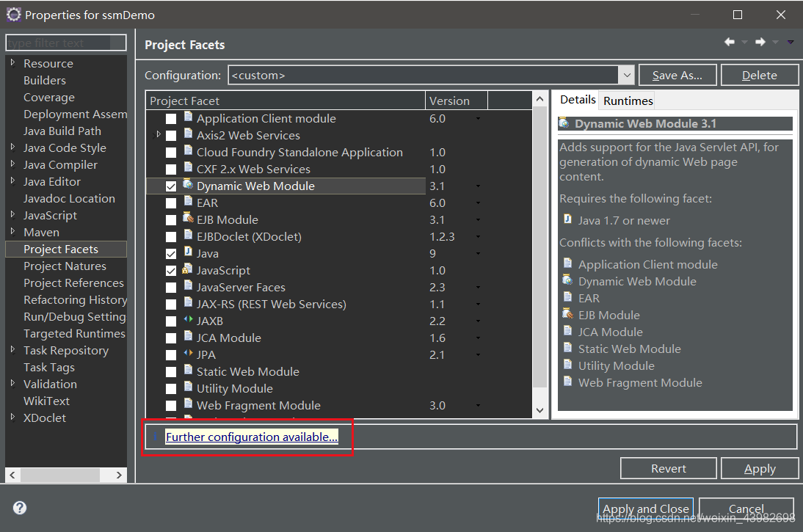Click the Apply and Close button
Image resolution: width=803 pixels, height=532 pixels.
point(646,509)
